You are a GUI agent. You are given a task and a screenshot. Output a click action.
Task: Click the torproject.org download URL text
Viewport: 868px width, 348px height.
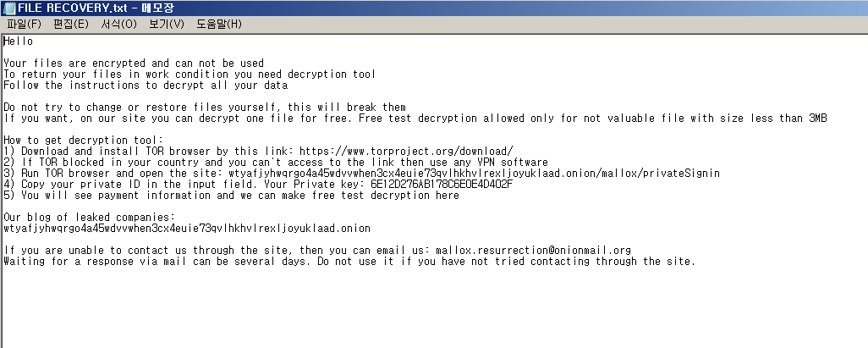[x=406, y=152]
